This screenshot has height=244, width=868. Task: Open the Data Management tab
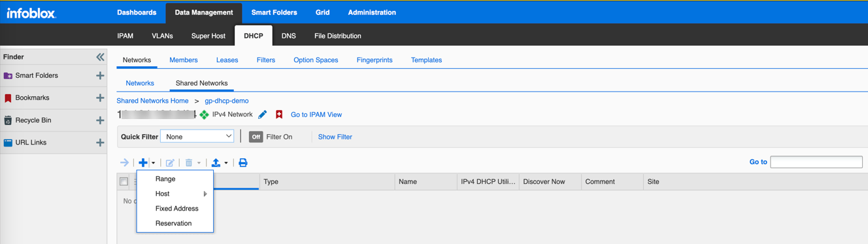point(204,12)
